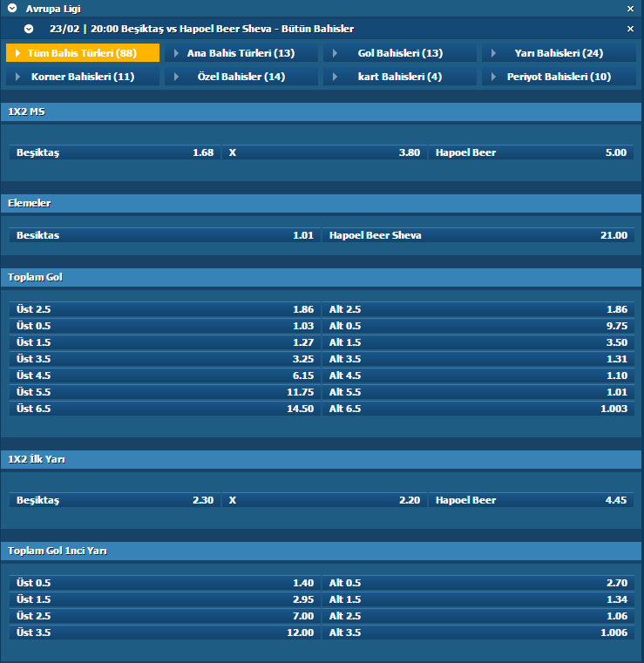Click the Toplam Gol section header

tap(322, 277)
